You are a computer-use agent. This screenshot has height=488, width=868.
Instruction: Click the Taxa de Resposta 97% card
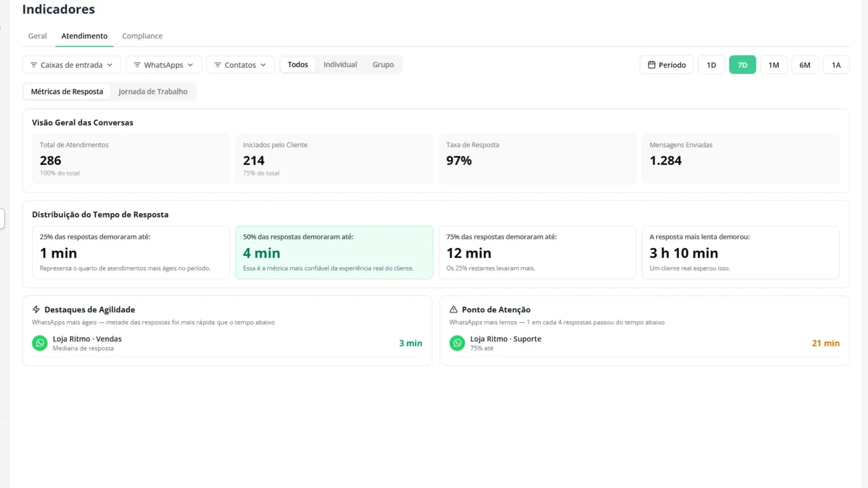[x=537, y=159]
